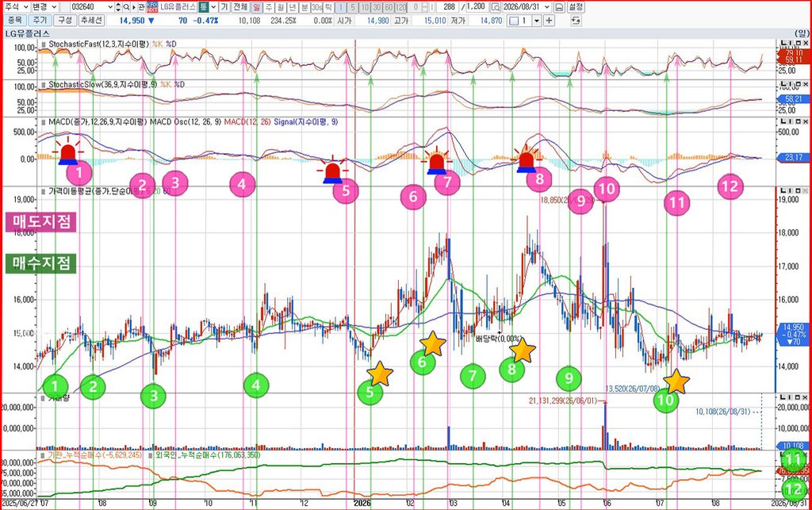Click the stock code up/down stepper

pyautogui.click(x=118, y=7)
